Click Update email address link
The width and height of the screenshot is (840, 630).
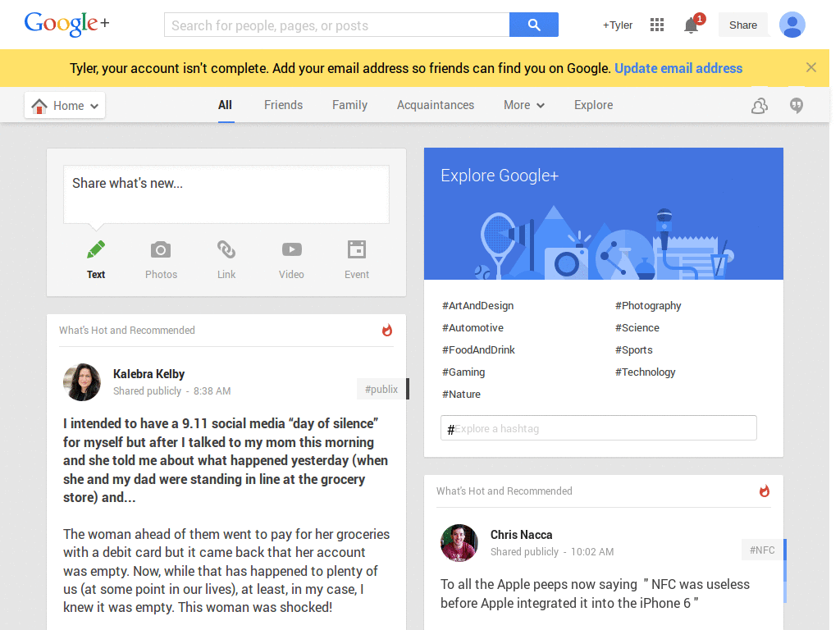tap(678, 68)
